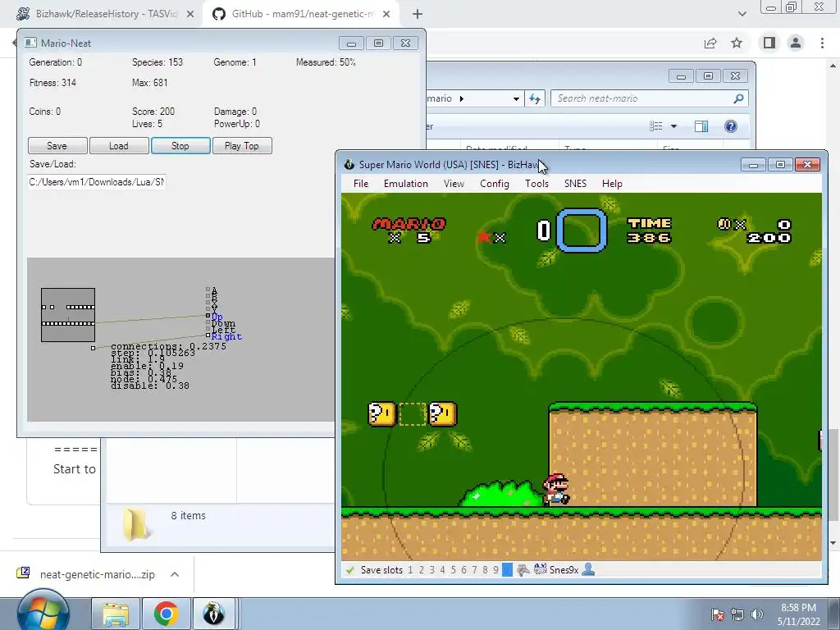This screenshot has width=840, height=630.
Task: Open the View menu in BizHawk
Action: click(x=454, y=184)
